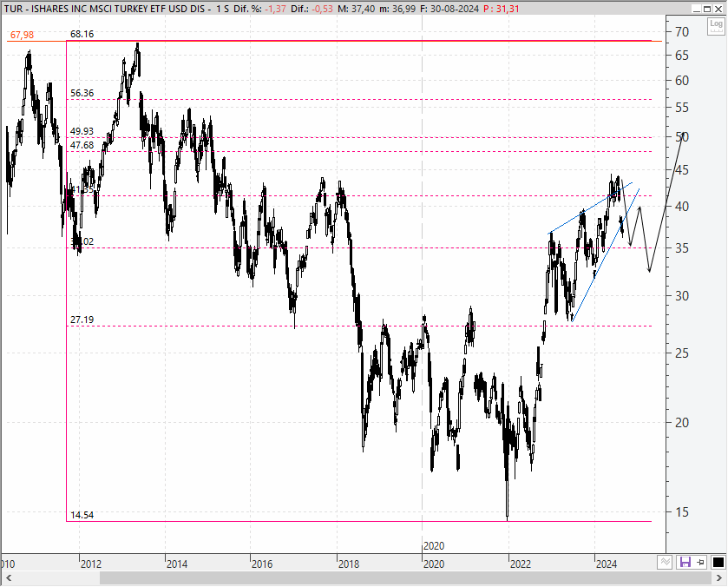
Task: Click the m: 36,99 minimum value in header
Action: coord(397,9)
